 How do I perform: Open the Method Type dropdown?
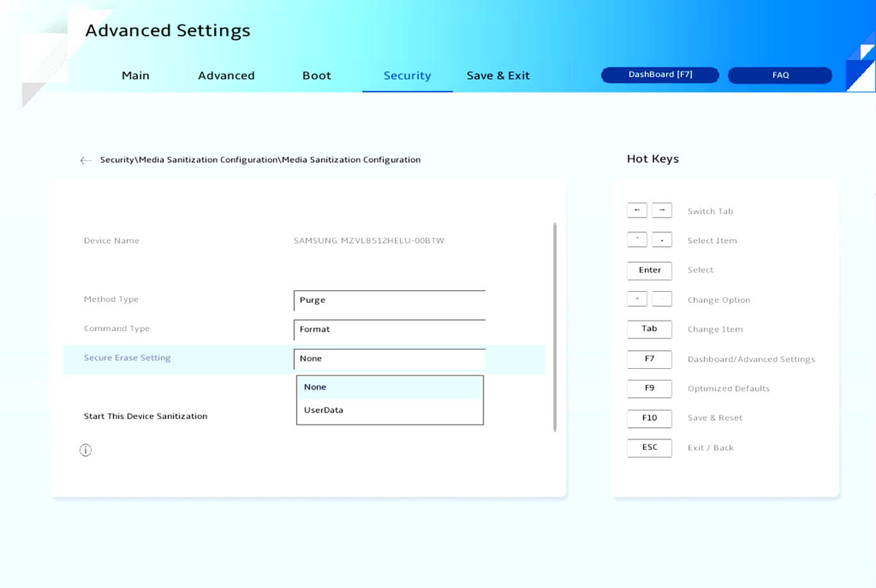point(389,300)
